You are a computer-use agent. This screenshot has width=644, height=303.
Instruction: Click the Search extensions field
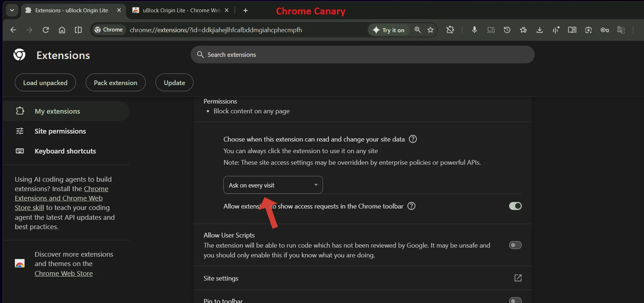click(362, 54)
